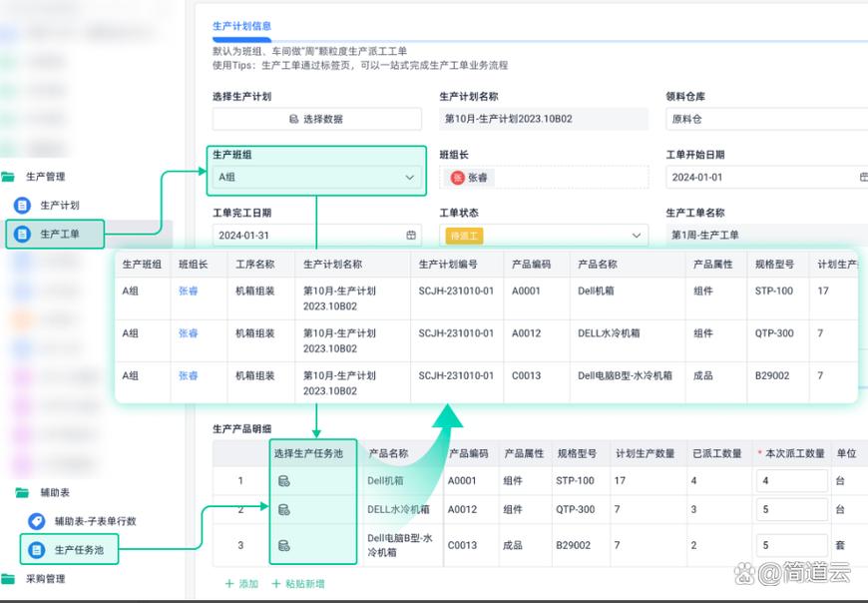This screenshot has width=868, height=603.
Task: Click the 生产计划编号 popup column header
Action: point(448,265)
